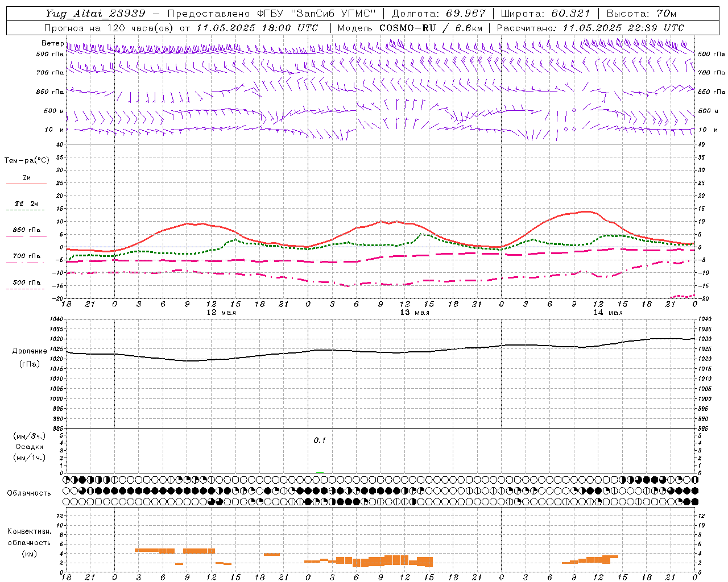Click the 0.1 precipitation value
Image resolution: width=728 pixels, height=582 pixels.
(x=320, y=440)
